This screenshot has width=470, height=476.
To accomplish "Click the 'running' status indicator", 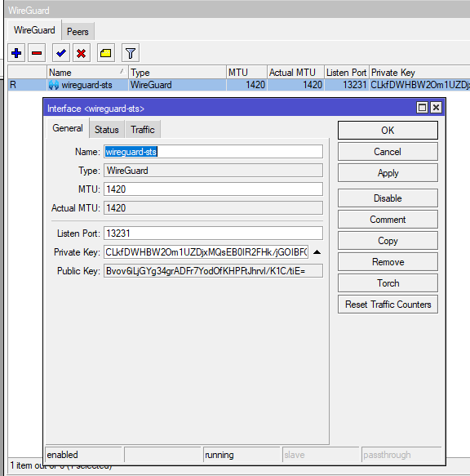I will coord(242,455).
